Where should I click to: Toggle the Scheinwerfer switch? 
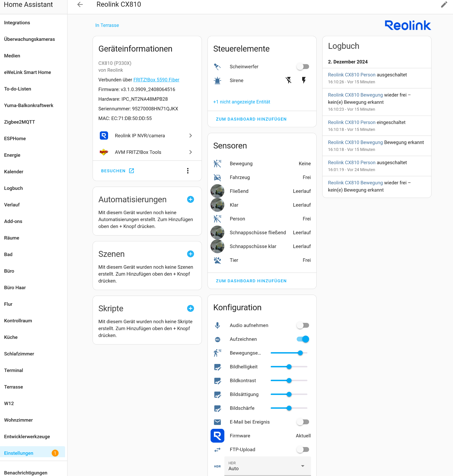303,67
